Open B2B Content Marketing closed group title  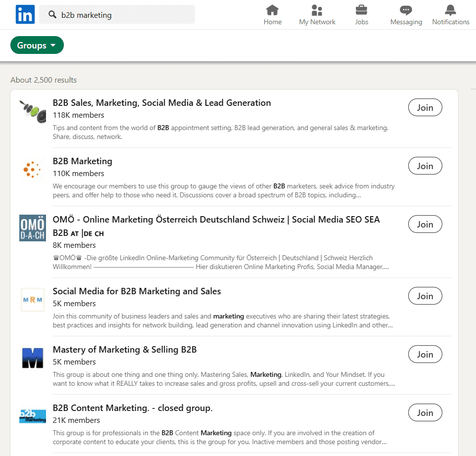(133, 408)
